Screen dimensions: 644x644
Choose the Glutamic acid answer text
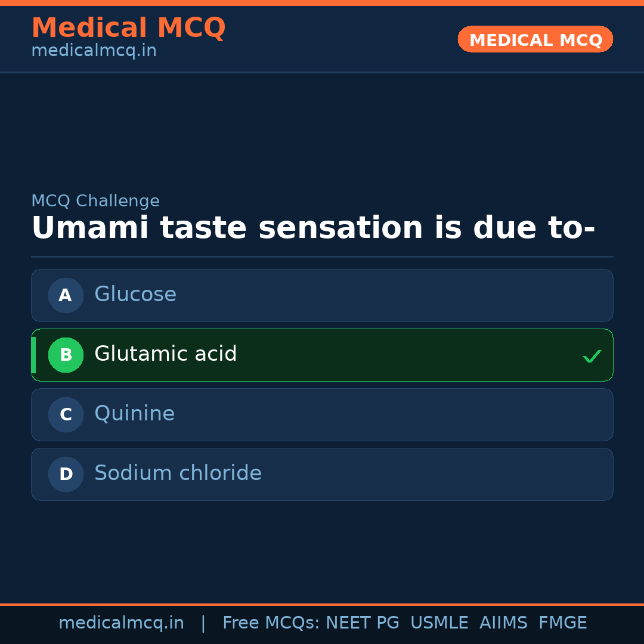click(166, 354)
